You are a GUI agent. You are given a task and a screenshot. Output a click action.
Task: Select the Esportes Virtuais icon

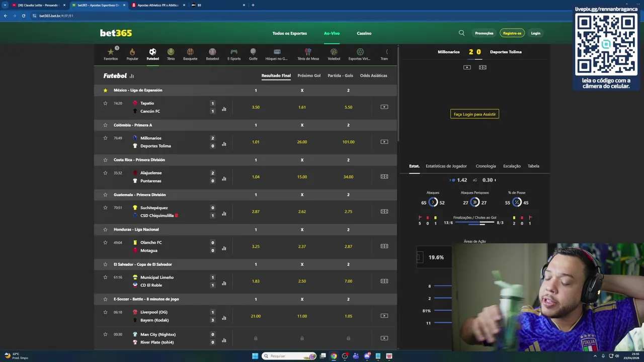[x=360, y=54]
